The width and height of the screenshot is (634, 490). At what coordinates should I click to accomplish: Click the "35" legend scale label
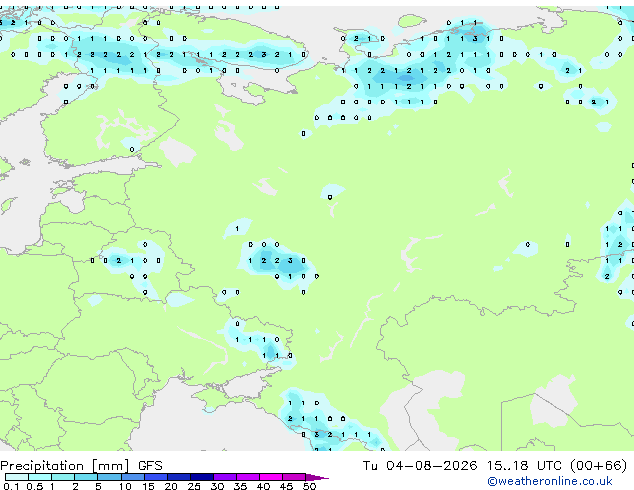click(240, 486)
